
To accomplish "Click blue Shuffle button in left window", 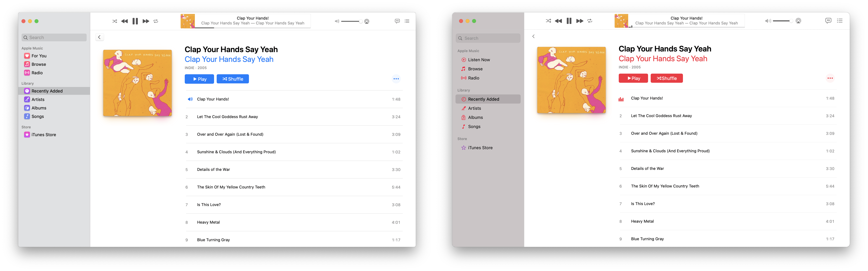I will tap(232, 79).
